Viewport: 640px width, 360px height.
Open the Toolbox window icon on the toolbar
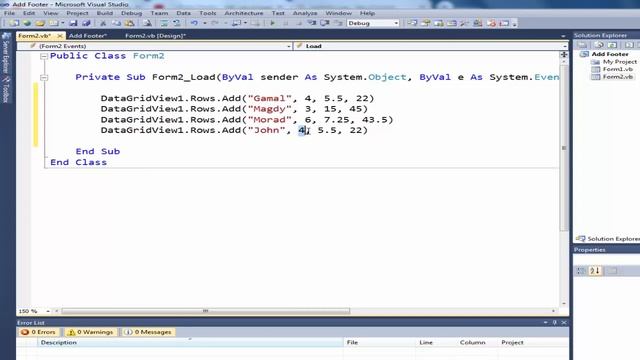[x=464, y=23]
